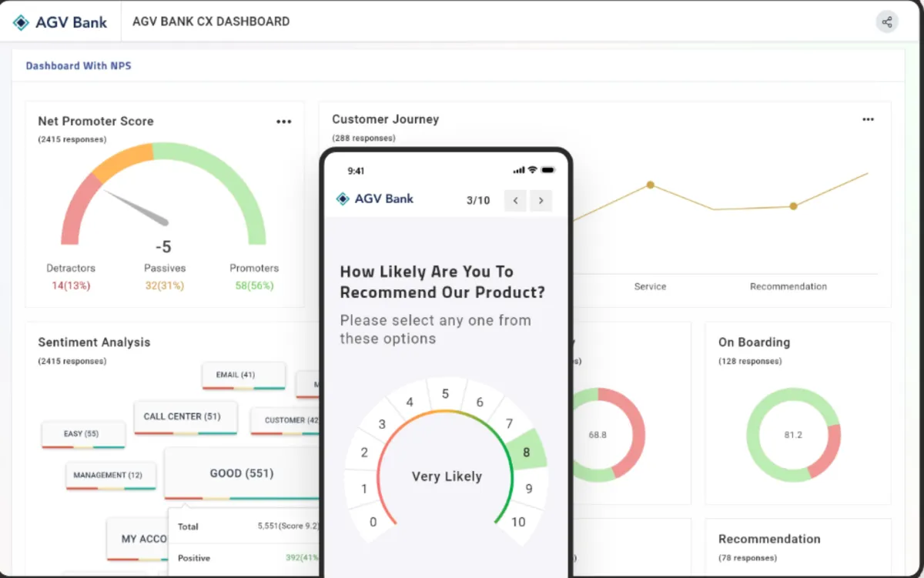Image resolution: width=924 pixels, height=578 pixels.
Task: Click the AGV Bank logo in header
Action: pyautogui.click(x=60, y=22)
